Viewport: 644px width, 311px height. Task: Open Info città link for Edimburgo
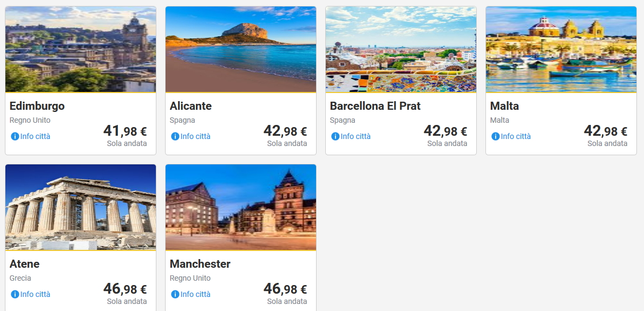click(x=35, y=136)
